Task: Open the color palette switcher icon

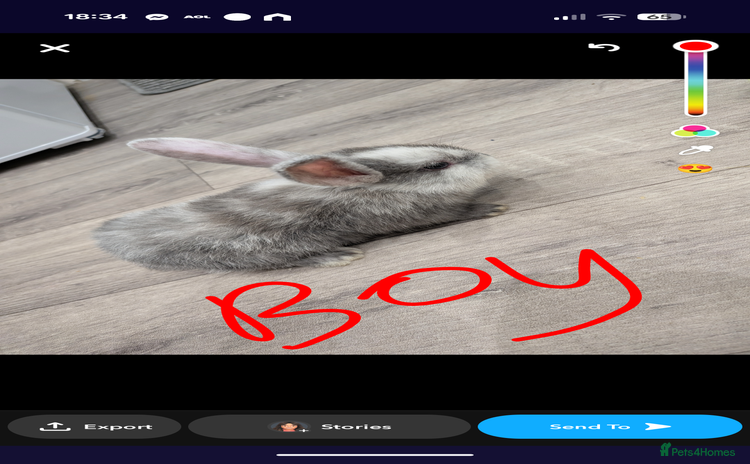Action: (694, 131)
